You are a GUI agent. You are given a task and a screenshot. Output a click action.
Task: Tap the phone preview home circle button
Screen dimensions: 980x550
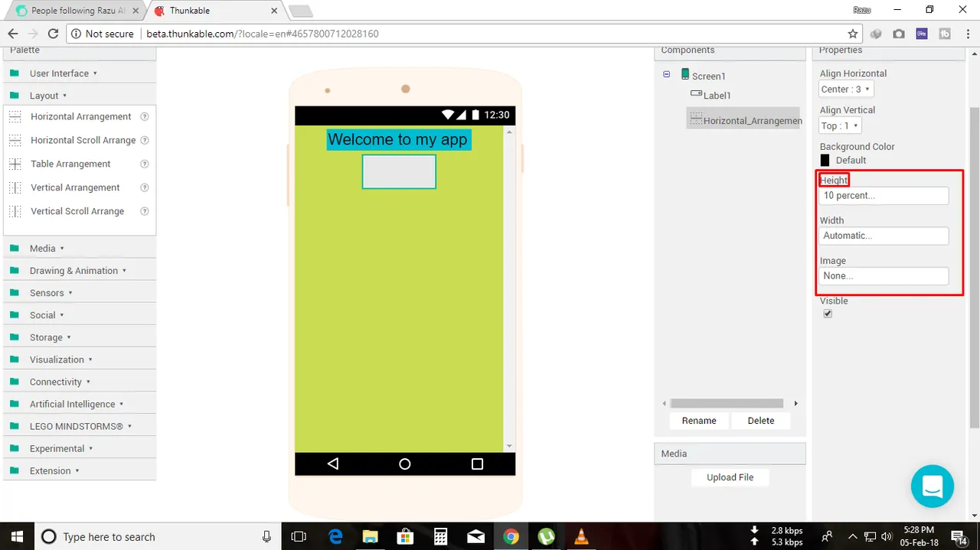[x=405, y=464]
